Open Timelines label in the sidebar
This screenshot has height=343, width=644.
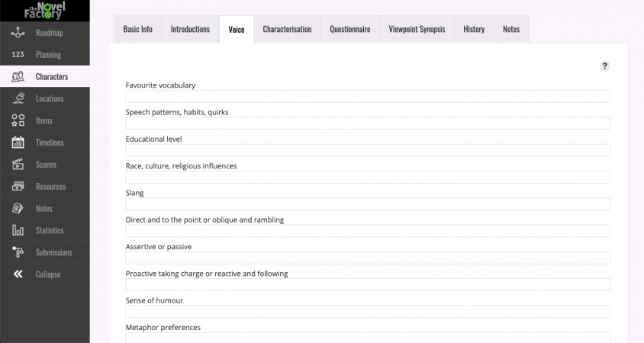[50, 143]
